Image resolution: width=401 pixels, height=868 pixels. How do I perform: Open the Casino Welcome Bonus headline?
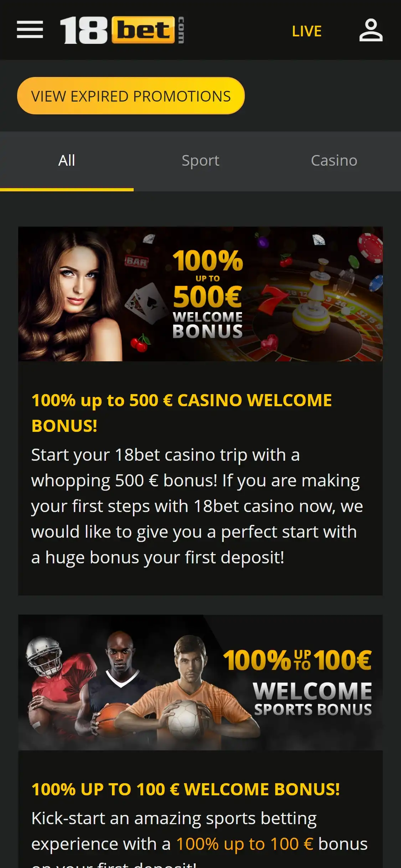pos(181,413)
